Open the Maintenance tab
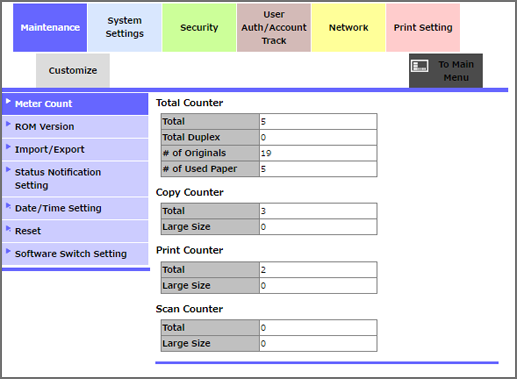517x379 pixels. (x=50, y=28)
